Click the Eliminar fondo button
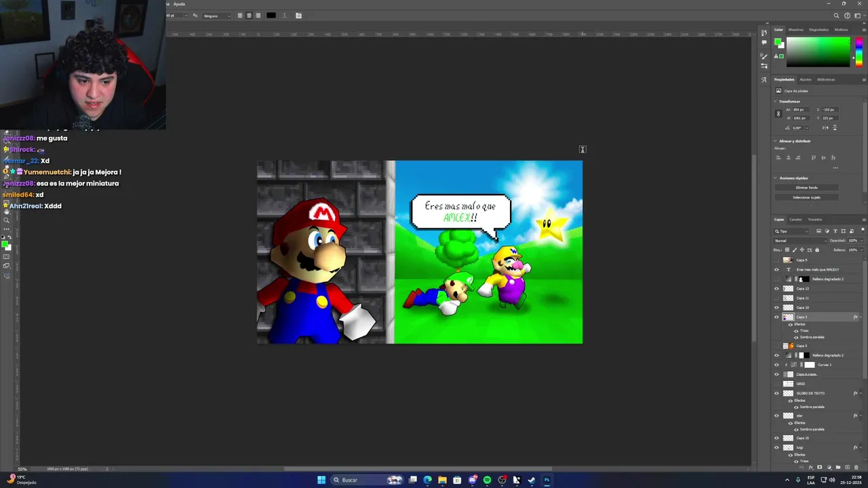This screenshot has height=488, width=868. click(807, 188)
